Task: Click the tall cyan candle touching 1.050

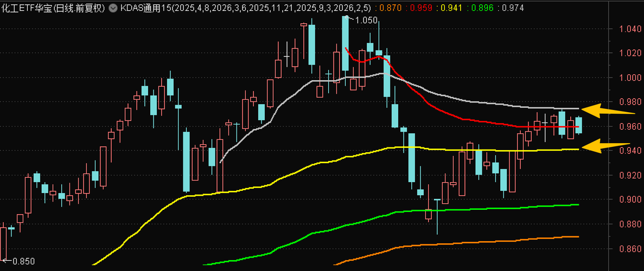Action: [x=345, y=43]
